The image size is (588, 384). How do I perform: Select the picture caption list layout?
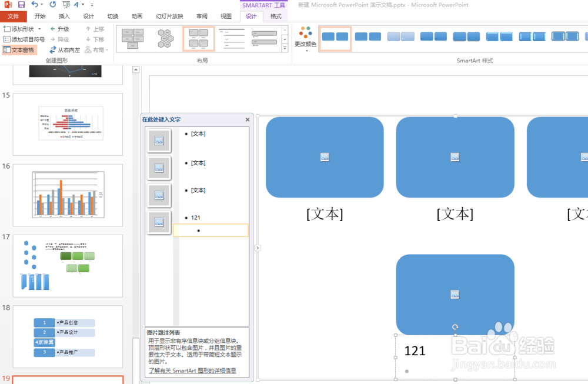(x=198, y=39)
